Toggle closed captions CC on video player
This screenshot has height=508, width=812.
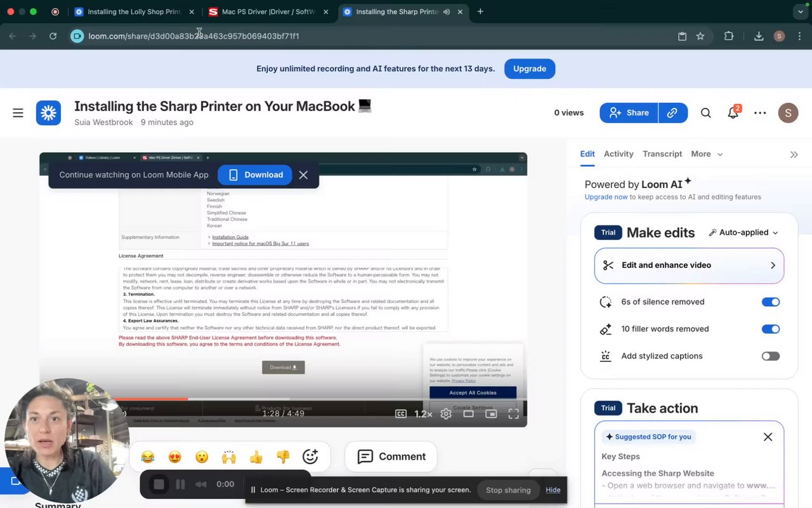pyautogui.click(x=401, y=413)
